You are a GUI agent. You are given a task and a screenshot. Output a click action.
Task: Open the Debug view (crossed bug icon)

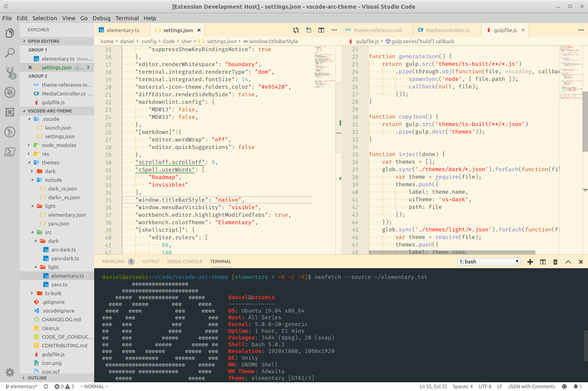10,92
